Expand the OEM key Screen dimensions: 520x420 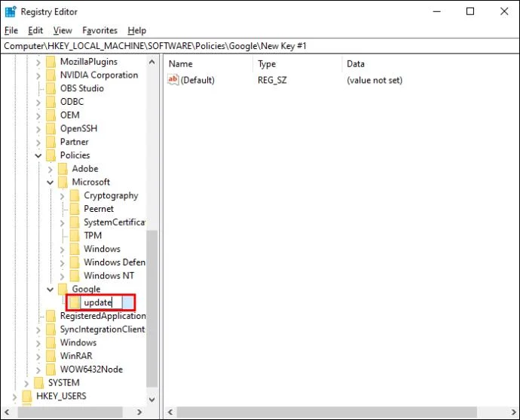tap(38, 116)
